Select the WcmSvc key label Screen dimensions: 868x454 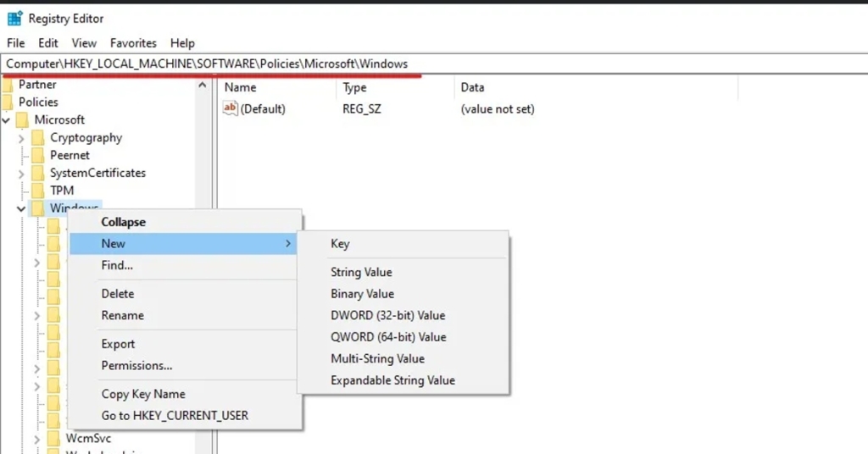coord(88,439)
